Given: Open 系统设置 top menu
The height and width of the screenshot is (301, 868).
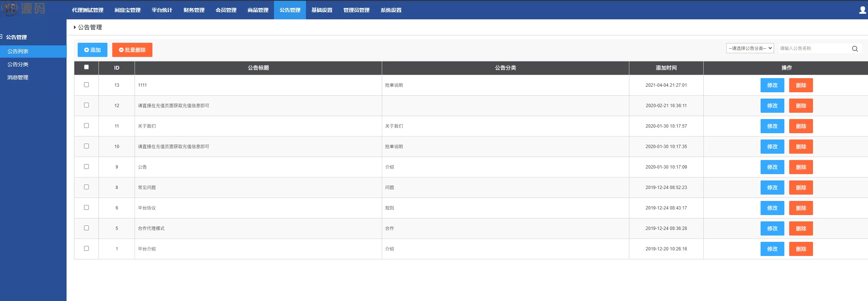Looking at the screenshot, I should (x=391, y=10).
